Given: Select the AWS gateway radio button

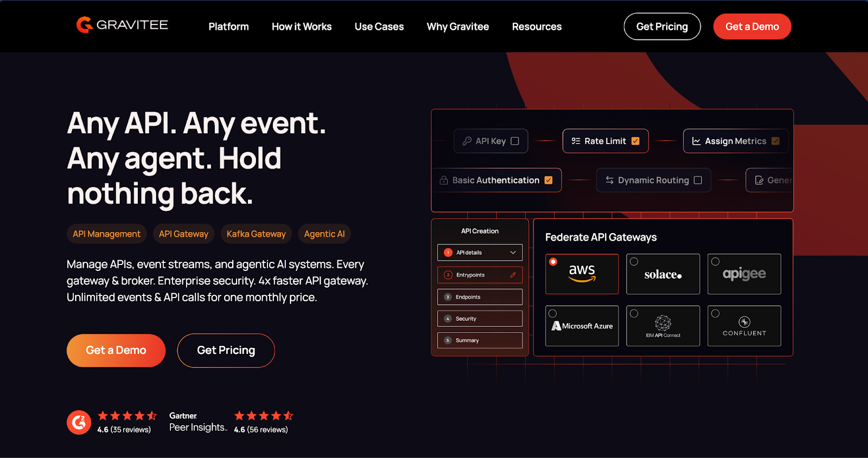Looking at the screenshot, I should [553, 262].
